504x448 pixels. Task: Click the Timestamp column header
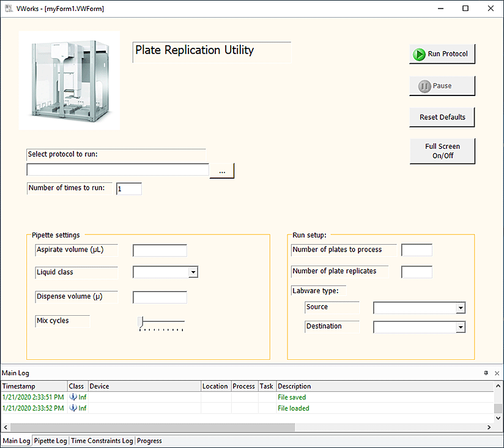click(x=34, y=386)
